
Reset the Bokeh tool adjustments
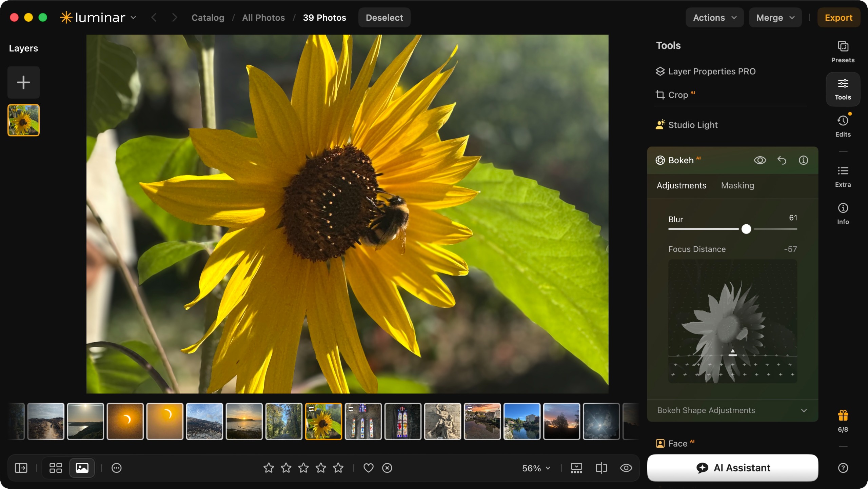point(782,160)
